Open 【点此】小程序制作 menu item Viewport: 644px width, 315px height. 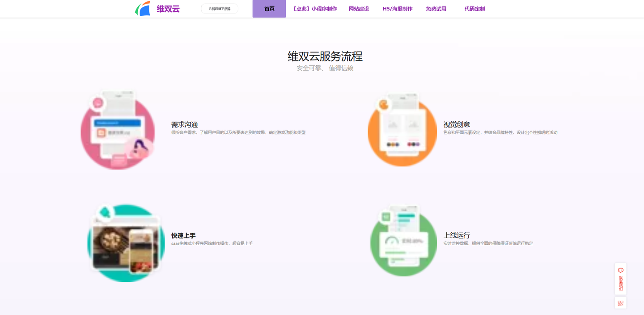(x=314, y=9)
